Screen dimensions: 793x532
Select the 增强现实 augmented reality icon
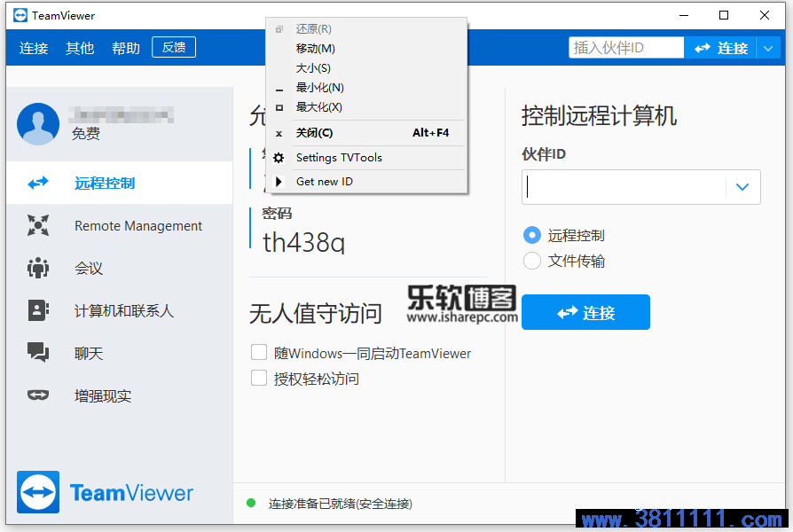point(37,395)
